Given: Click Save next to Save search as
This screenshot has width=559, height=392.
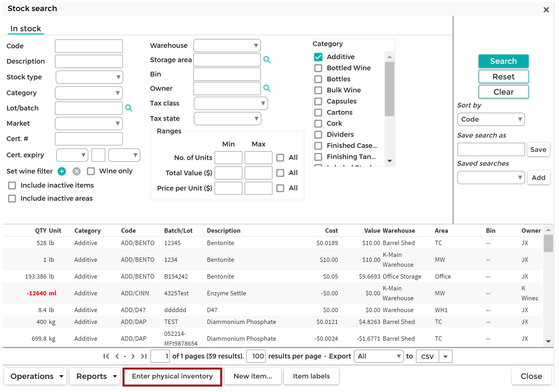Looking at the screenshot, I should click(x=538, y=150).
